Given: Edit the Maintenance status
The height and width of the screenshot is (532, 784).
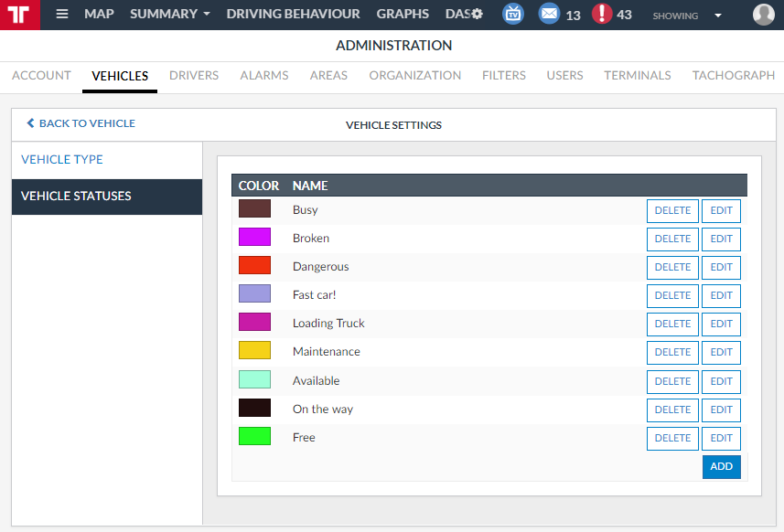Looking at the screenshot, I should [721, 353].
